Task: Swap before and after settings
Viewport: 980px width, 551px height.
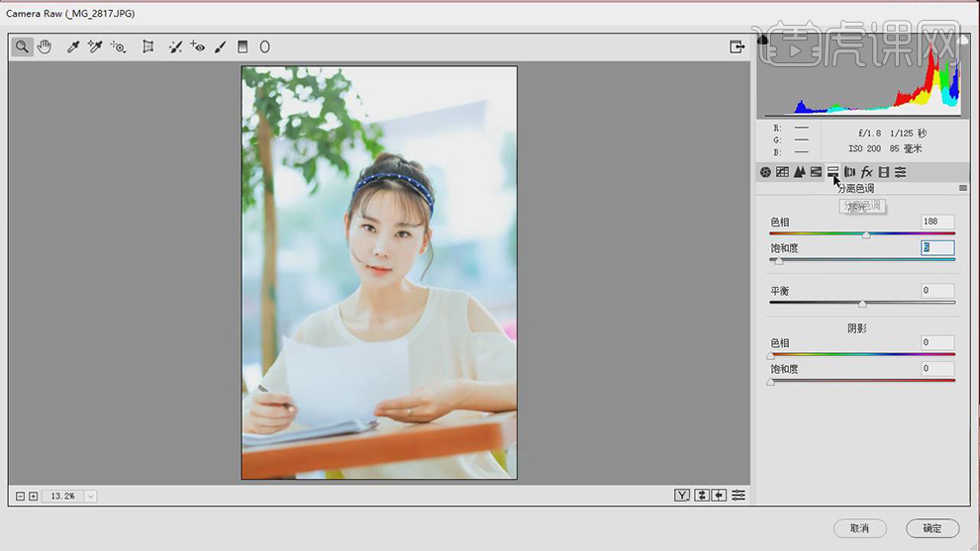Action: 702,496
